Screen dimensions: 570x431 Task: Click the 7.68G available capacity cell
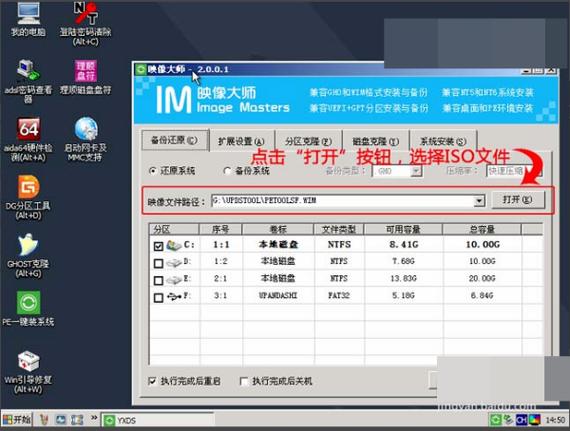[x=404, y=262]
